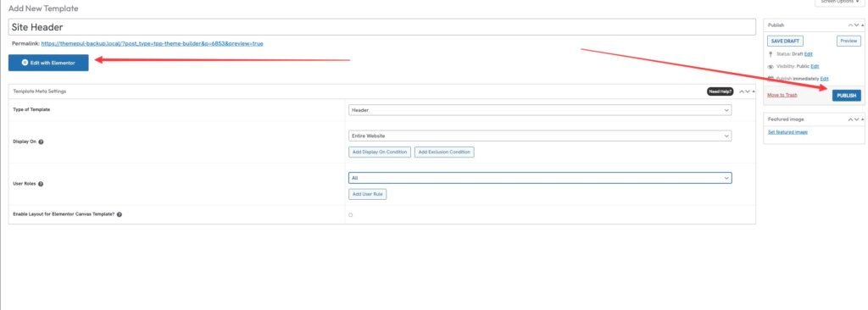The image size is (868, 310).
Task: Open the User Roles dropdown showing All
Action: pyautogui.click(x=540, y=178)
